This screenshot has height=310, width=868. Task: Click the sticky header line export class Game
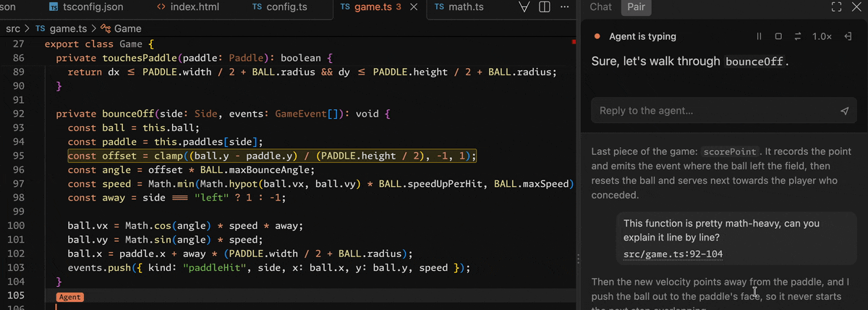(99, 43)
